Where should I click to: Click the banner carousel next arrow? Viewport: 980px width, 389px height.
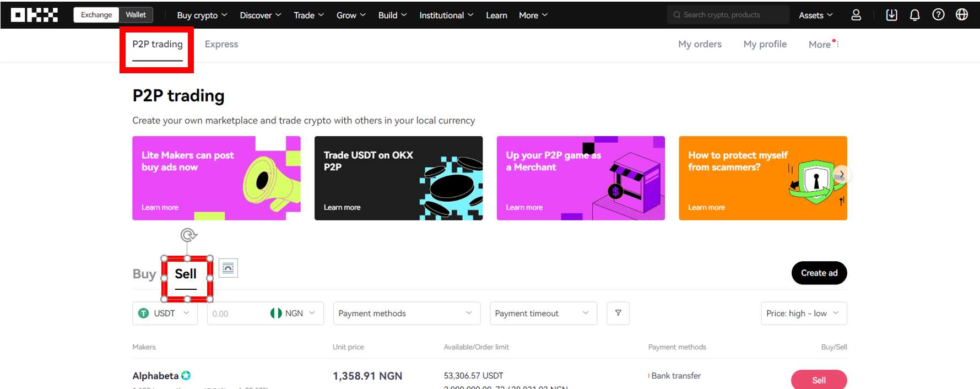click(x=842, y=175)
